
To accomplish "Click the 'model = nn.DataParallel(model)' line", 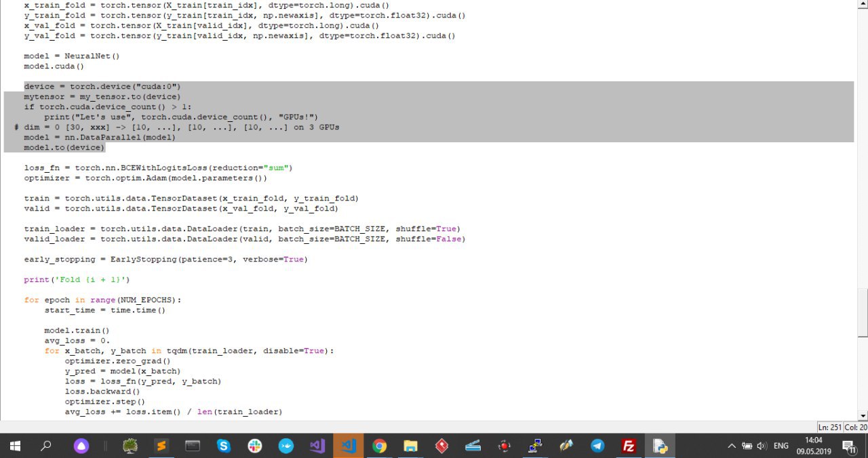I will [100, 138].
